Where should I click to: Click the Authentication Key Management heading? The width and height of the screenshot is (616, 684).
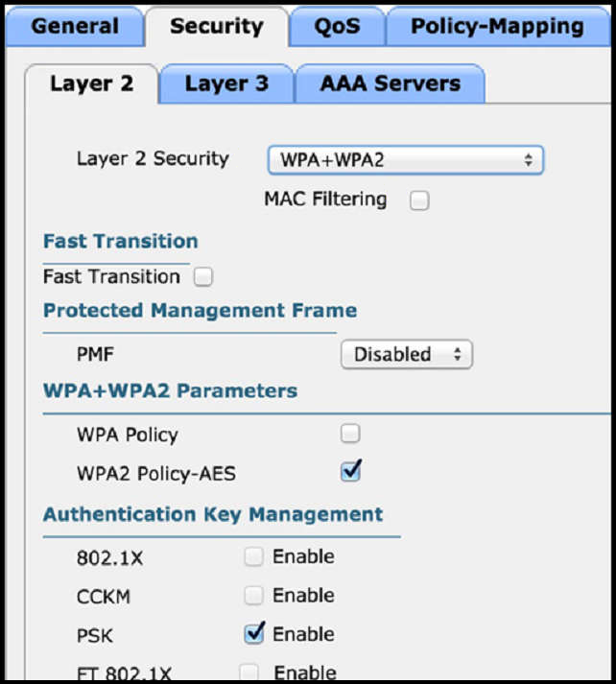pyautogui.click(x=213, y=514)
